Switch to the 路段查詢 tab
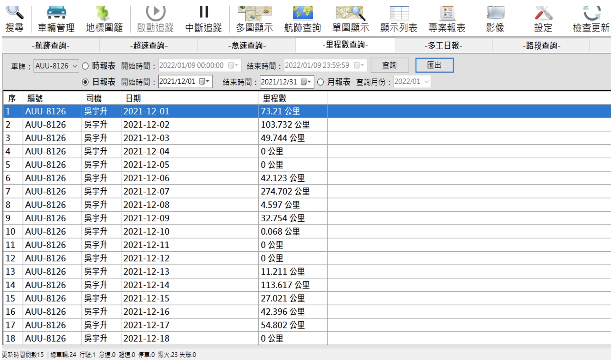Screen dimensions: 614x364 tap(541, 45)
